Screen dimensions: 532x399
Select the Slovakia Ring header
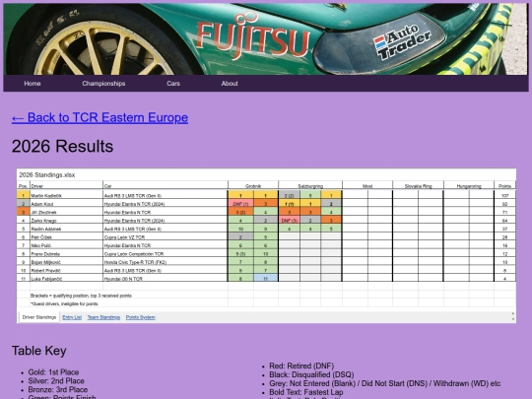coord(418,186)
